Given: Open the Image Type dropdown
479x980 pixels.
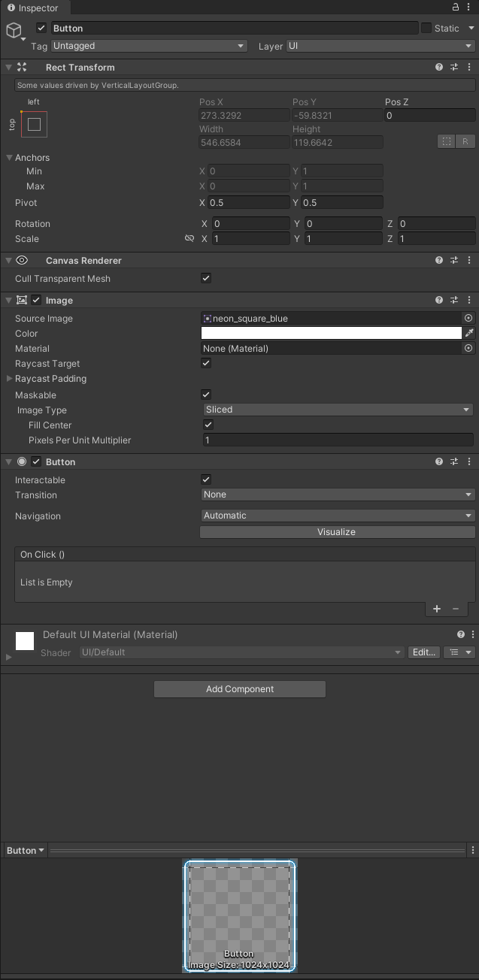Looking at the screenshot, I should (338, 410).
